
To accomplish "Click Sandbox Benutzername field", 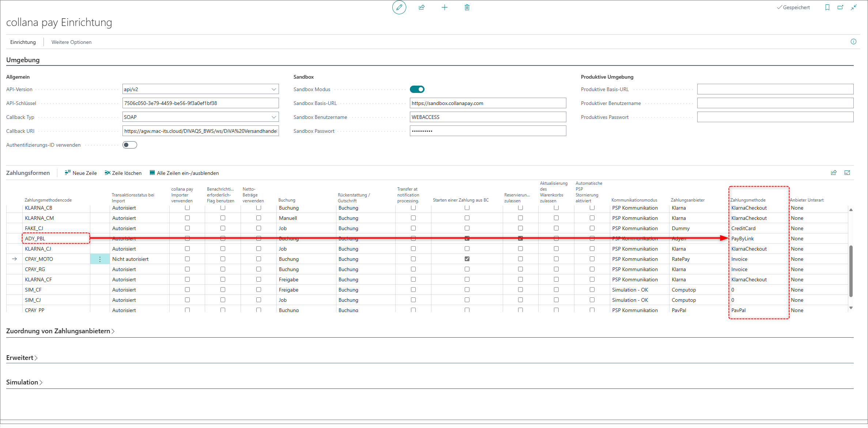I will tap(488, 117).
